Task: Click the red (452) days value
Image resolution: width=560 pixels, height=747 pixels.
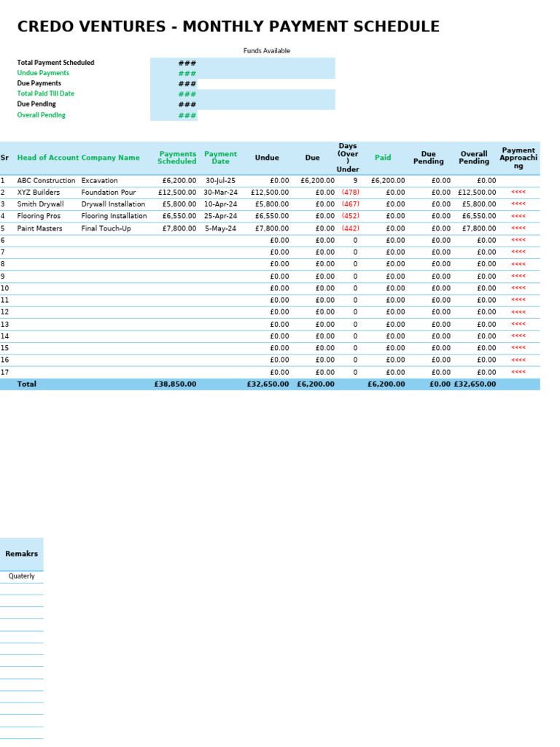Action: pos(351,216)
